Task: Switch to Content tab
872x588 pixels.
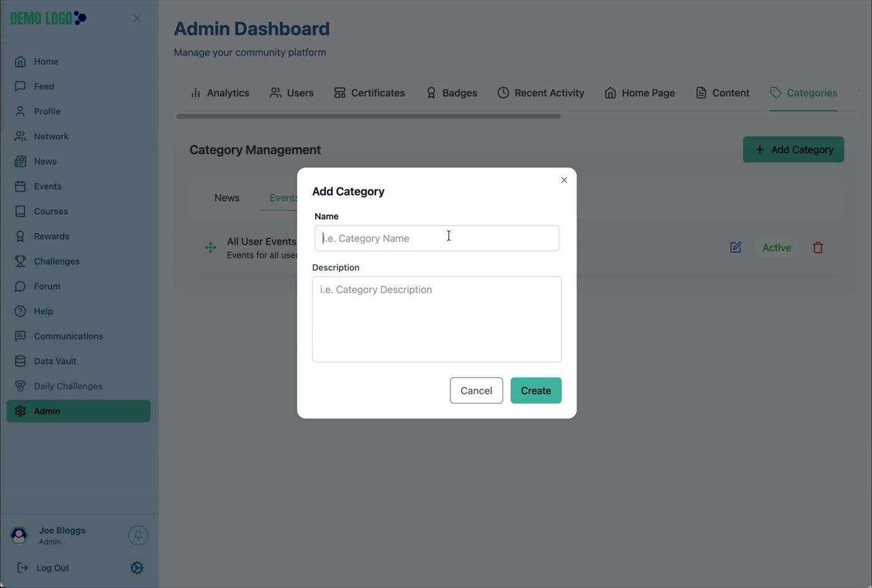Action: click(x=723, y=93)
